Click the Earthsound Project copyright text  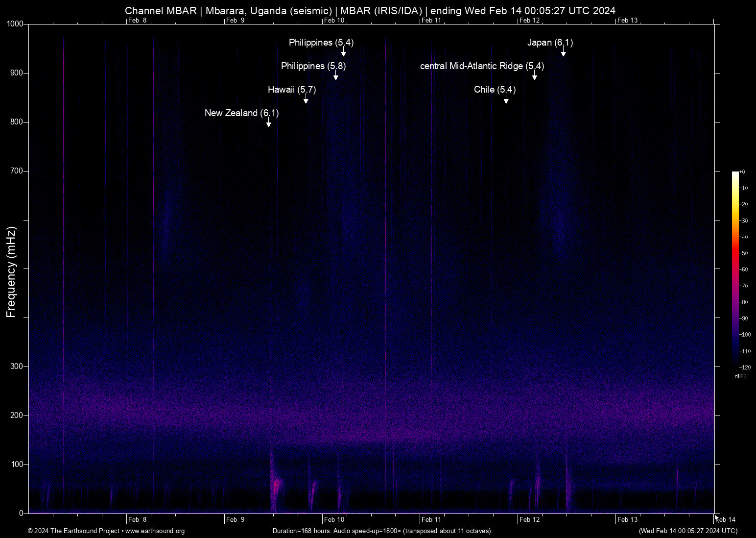73,531
